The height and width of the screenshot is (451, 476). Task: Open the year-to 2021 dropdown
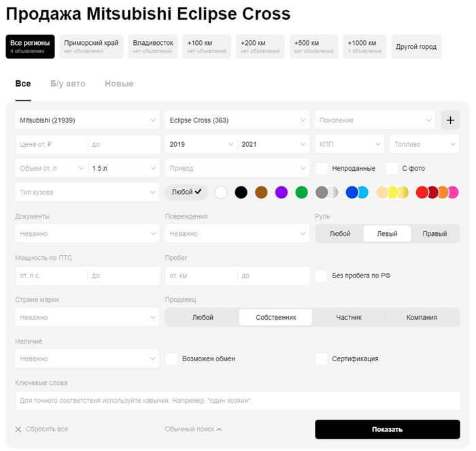coord(273,144)
